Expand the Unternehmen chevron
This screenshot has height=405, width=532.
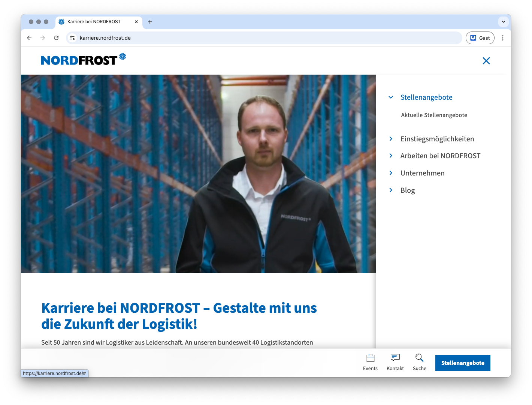(391, 173)
